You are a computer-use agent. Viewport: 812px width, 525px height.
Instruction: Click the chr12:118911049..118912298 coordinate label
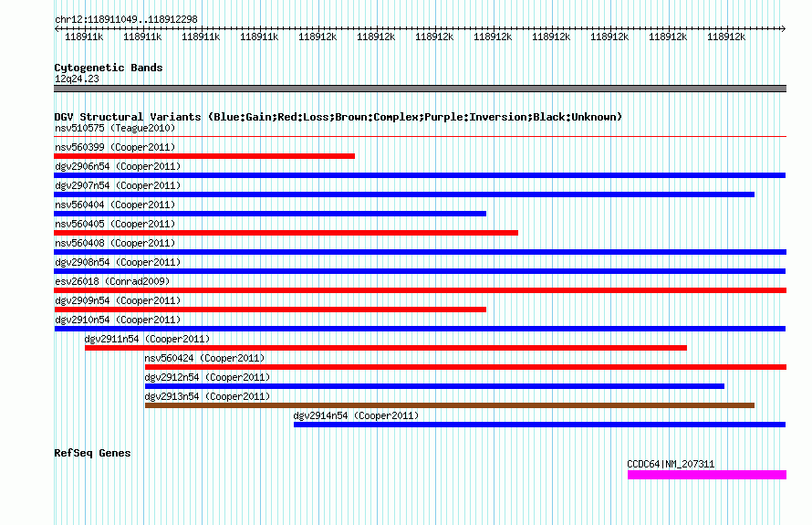pyautogui.click(x=126, y=20)
